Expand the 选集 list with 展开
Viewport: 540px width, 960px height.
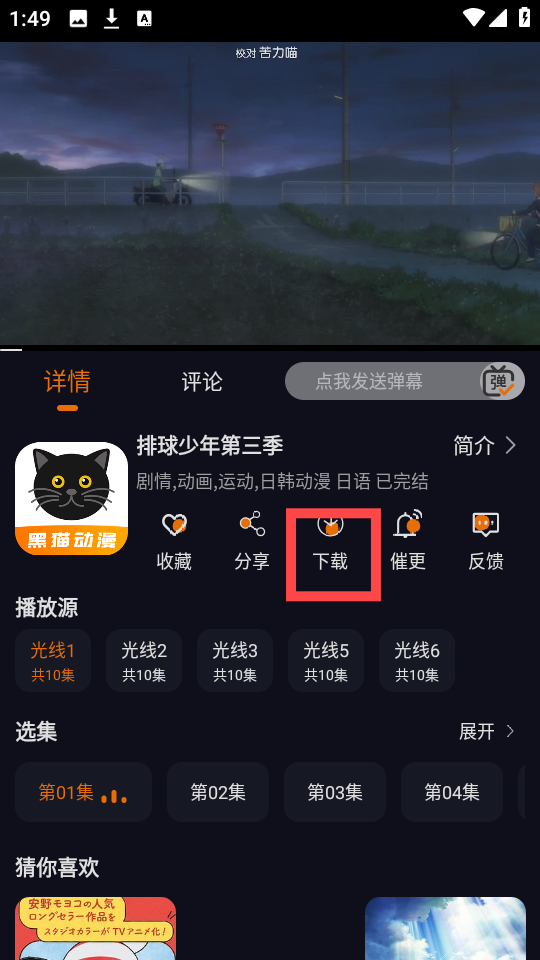pos(487,731)
